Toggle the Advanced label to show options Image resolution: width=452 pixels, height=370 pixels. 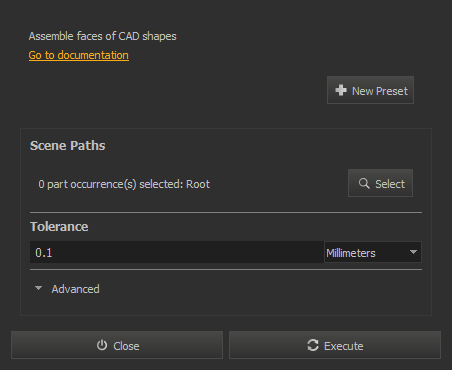[x=75, y=289]
